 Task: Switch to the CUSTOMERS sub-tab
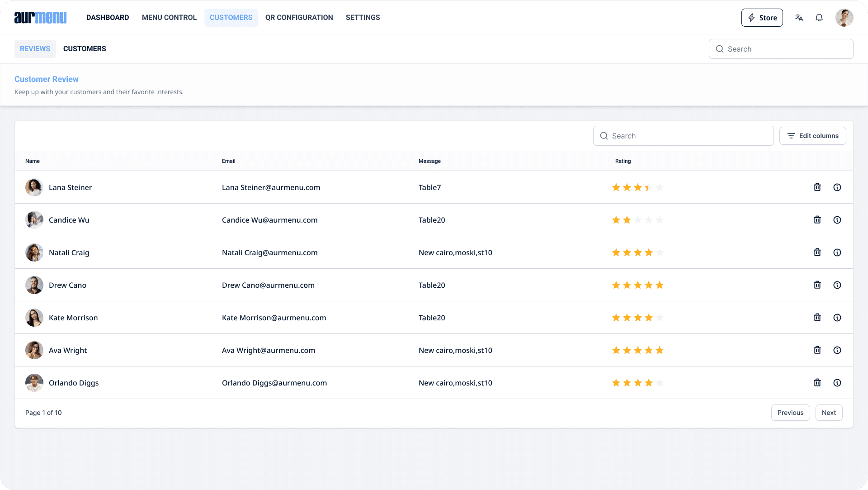point(84,48)
